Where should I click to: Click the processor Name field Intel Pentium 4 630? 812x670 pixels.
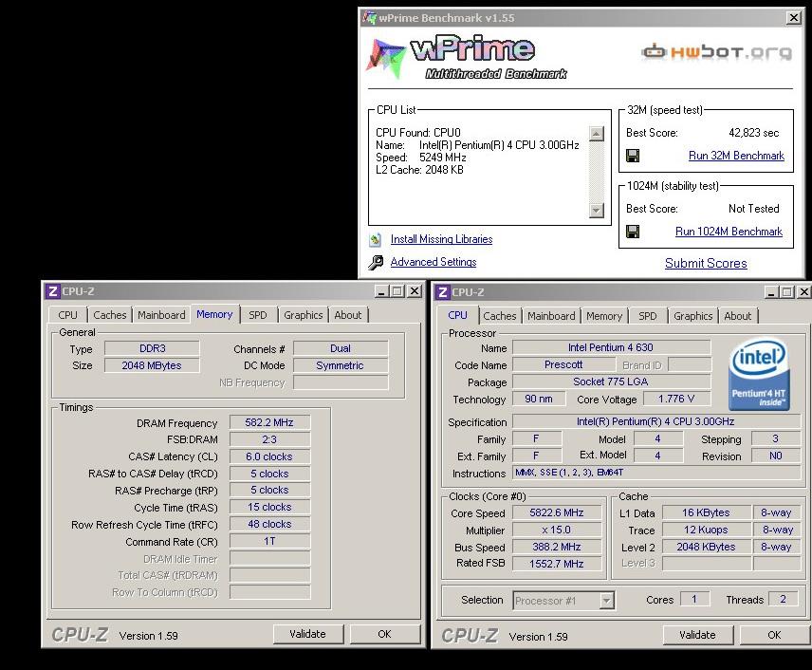[611, 347]
